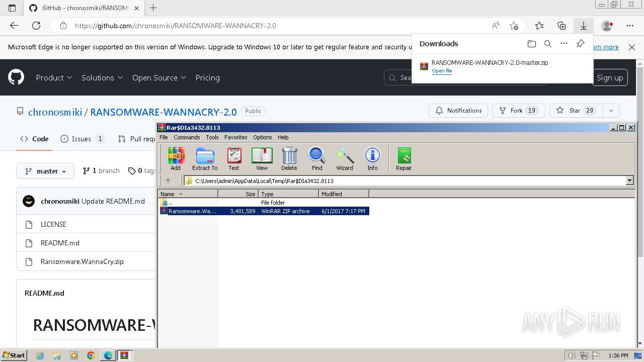Expand the Product menu on GitHub
644x362 pixels.
54,77
